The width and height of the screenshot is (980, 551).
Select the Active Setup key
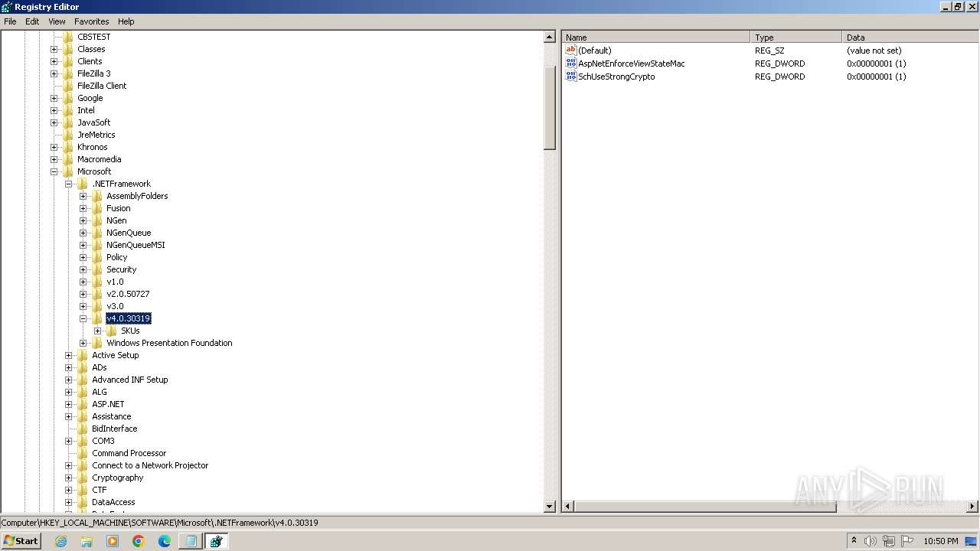pos(116,355)
